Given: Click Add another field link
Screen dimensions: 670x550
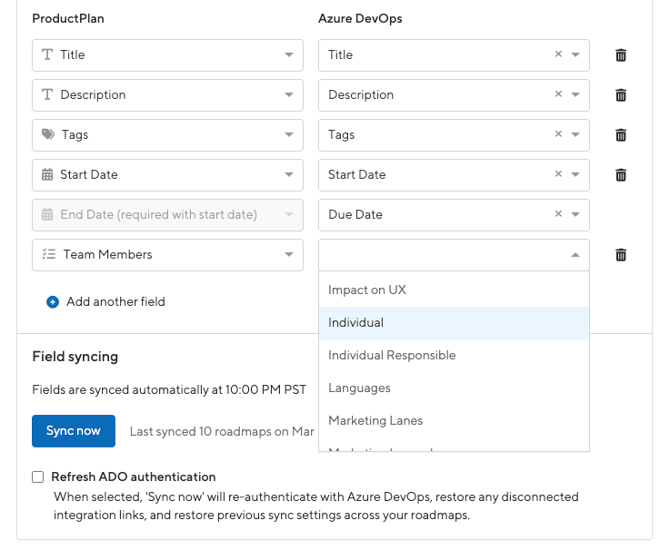Looking at the screenshot, I should (x=115, y=302).
